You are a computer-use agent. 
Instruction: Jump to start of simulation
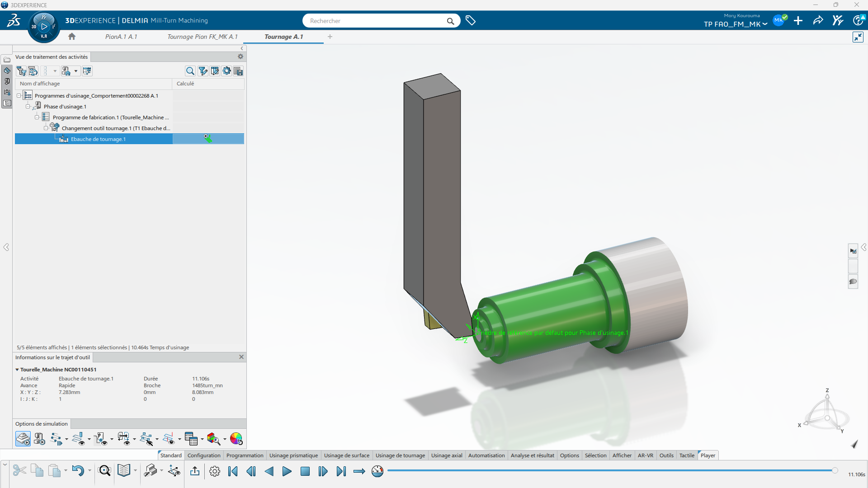233,471
